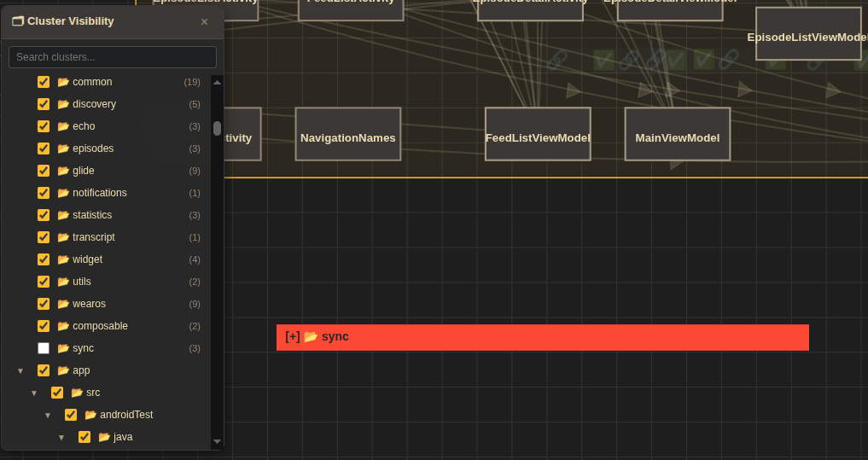Uncheck the androidTest cluster checkbox
This screenshot has width=868, height=460.
click(x=70, y=415)
